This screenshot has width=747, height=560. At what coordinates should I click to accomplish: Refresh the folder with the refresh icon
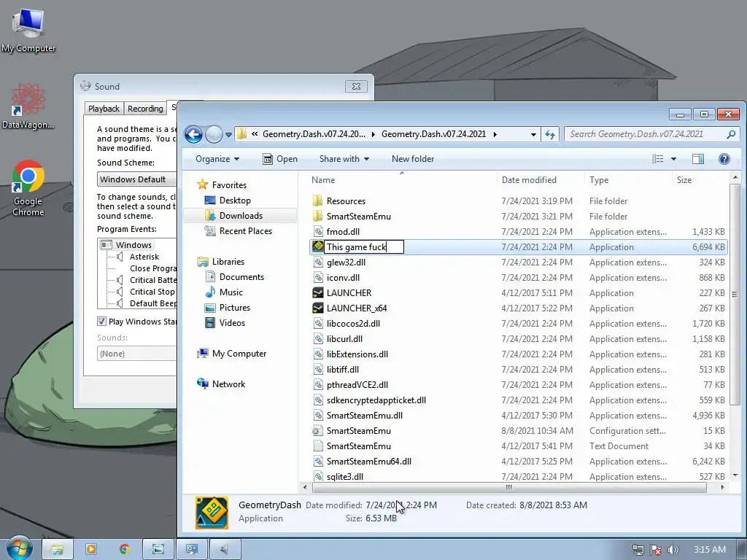pyautogui.click(x=550, y=134)
